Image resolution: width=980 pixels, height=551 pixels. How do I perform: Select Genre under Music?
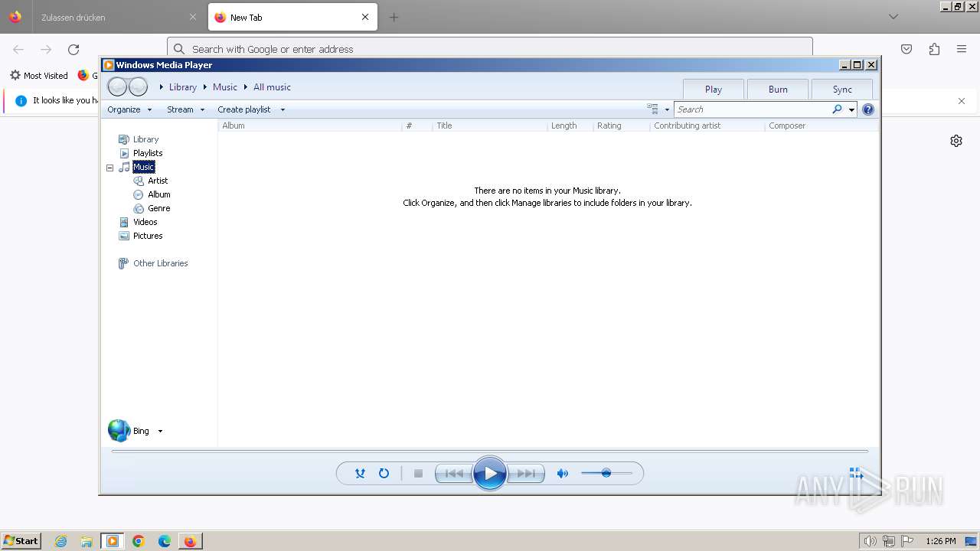pos(158,208)
